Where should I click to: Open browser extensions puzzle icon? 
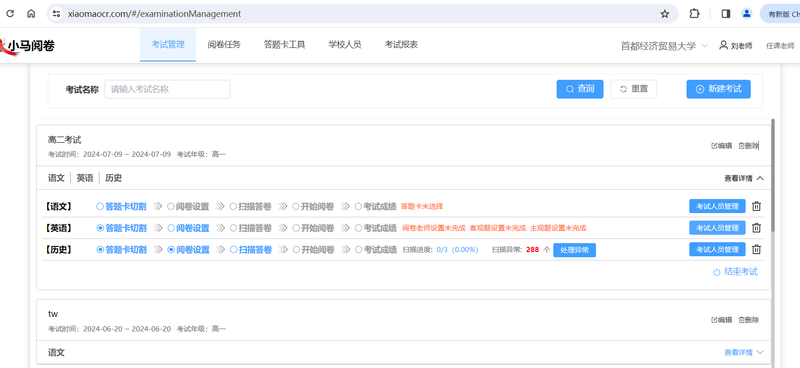click(694, 14)
